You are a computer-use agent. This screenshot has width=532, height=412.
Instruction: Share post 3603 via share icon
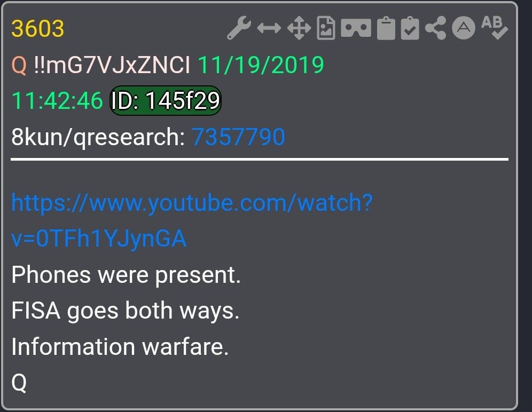tap(435, 28)
